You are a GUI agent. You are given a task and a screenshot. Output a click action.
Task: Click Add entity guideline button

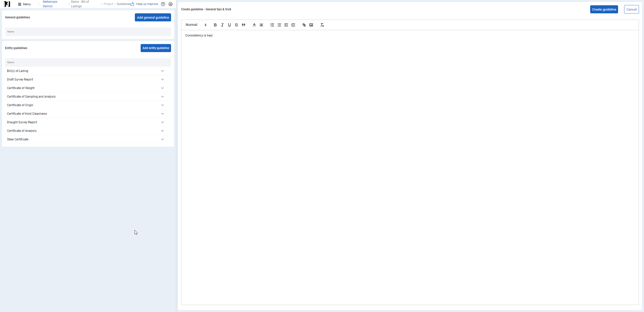(156, 48)
